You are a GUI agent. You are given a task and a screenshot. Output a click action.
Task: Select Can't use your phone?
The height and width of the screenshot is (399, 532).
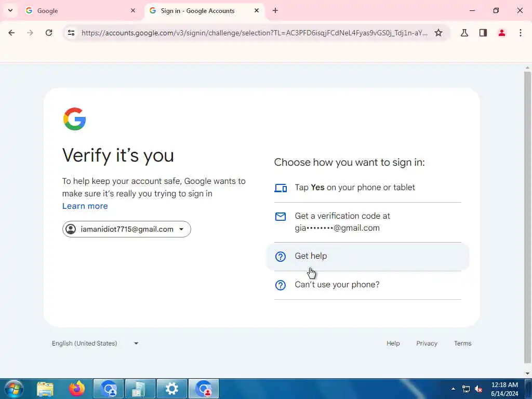pyautogui.click(x=368, y=285)
